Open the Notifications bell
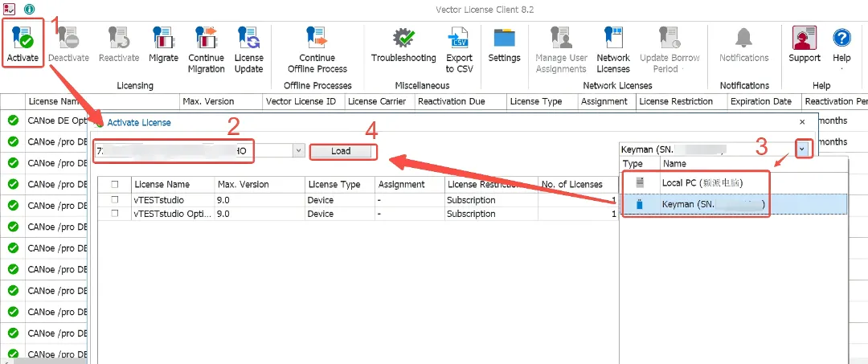The width and height of the screenshot is (868, 364). (744, 38)
